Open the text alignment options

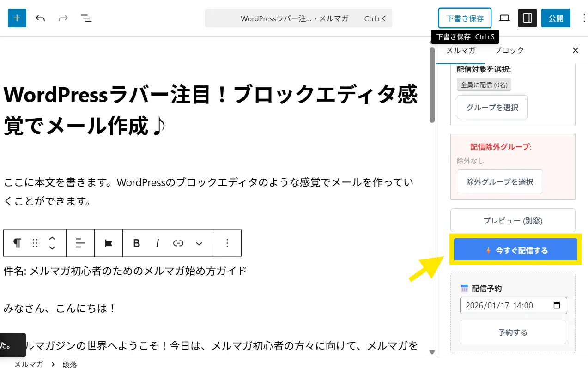point(80,243)
